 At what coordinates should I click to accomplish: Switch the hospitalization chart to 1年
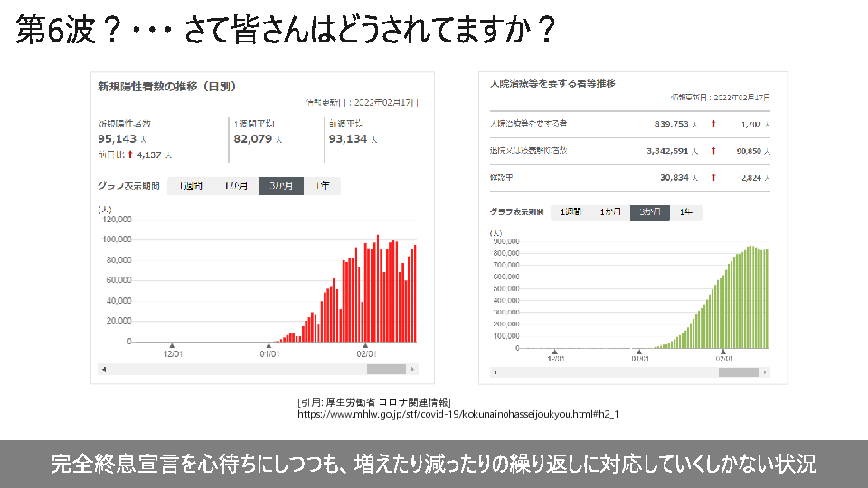tap(686, 212)
